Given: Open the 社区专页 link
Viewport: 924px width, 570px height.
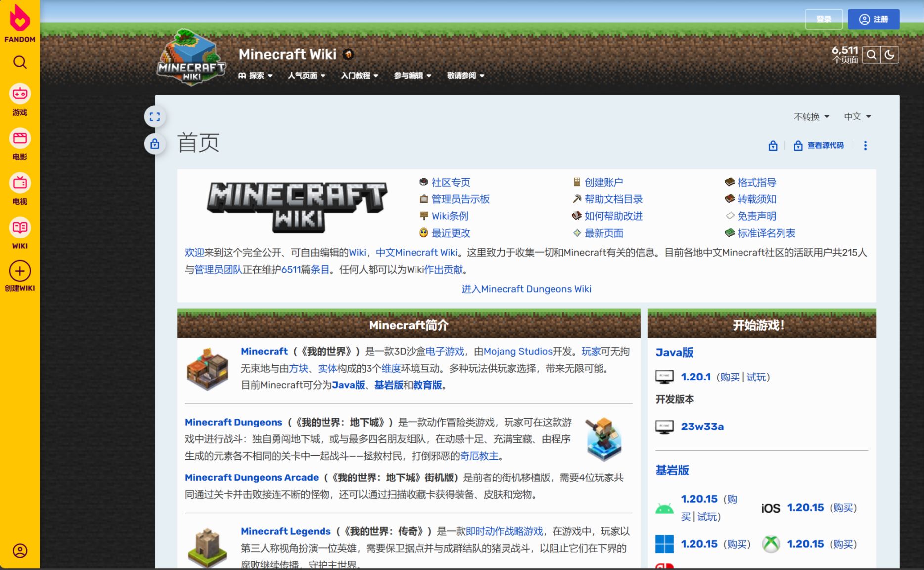Looking at the screenshot, I should tap(451, 182).
